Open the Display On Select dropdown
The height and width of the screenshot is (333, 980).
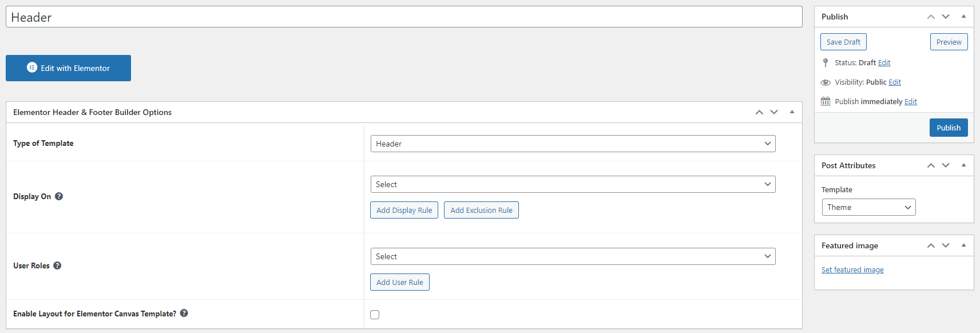coord(573,184)
